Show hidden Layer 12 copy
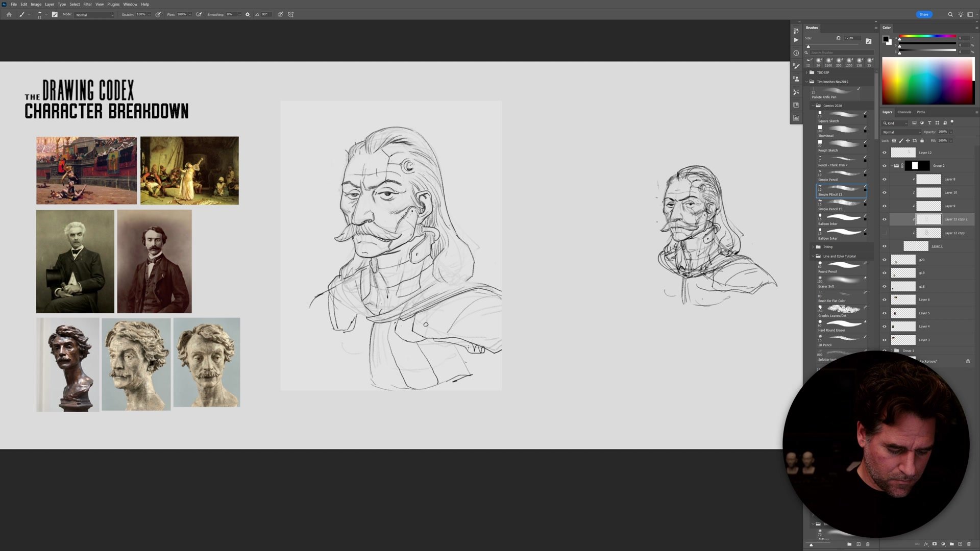 [x=885, y=233]
